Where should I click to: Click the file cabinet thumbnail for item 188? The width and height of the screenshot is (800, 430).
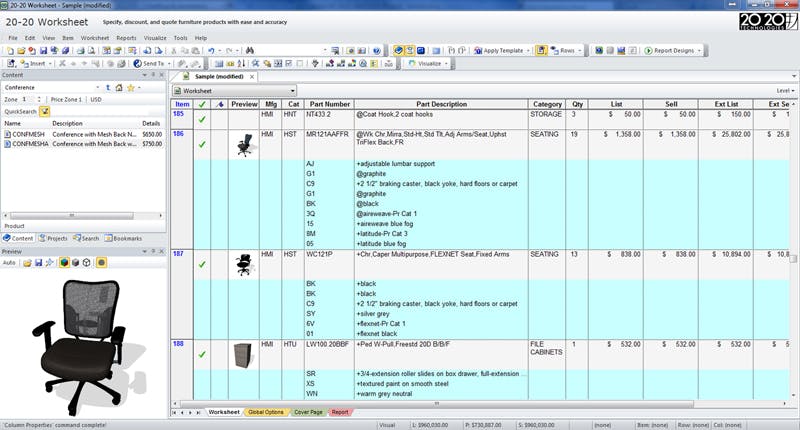click(244, 354)
